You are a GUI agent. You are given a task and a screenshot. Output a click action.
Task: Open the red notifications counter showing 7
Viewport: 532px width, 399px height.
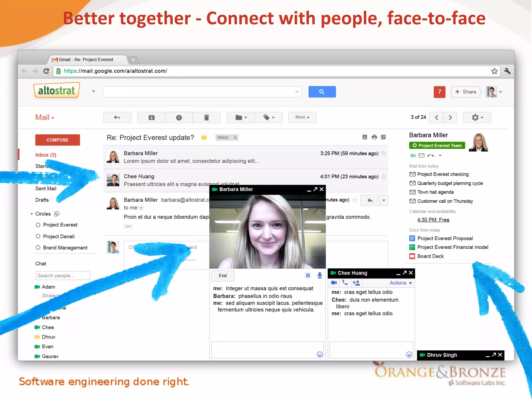[440, 92]
